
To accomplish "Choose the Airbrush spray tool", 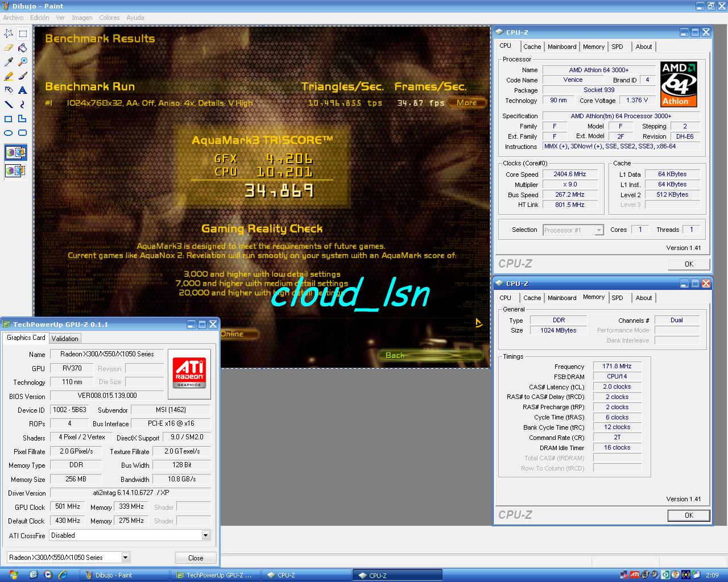I will (x=9, y=90).
